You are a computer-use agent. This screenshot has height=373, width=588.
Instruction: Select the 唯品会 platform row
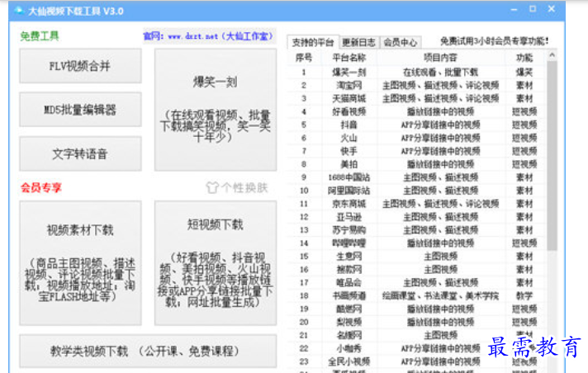416,283
